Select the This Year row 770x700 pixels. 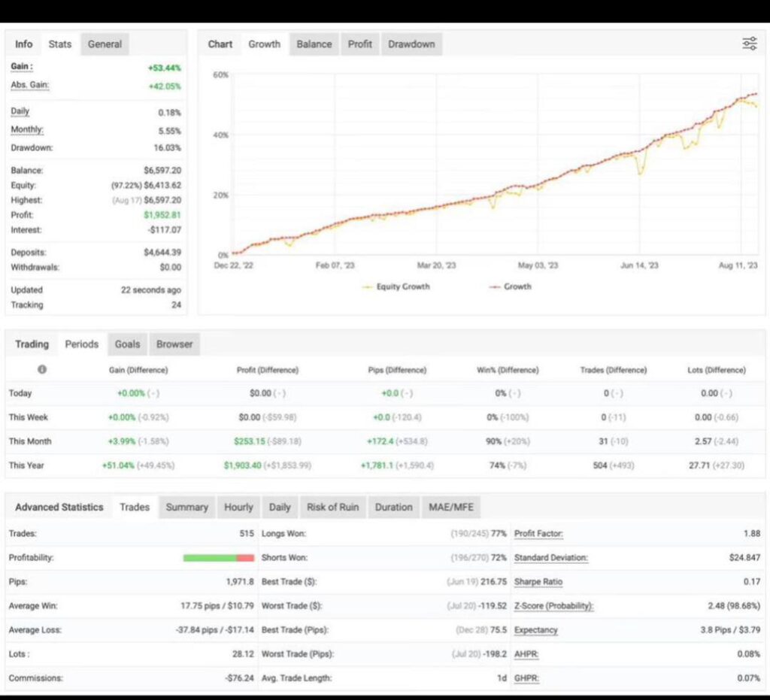click(26, 465)
